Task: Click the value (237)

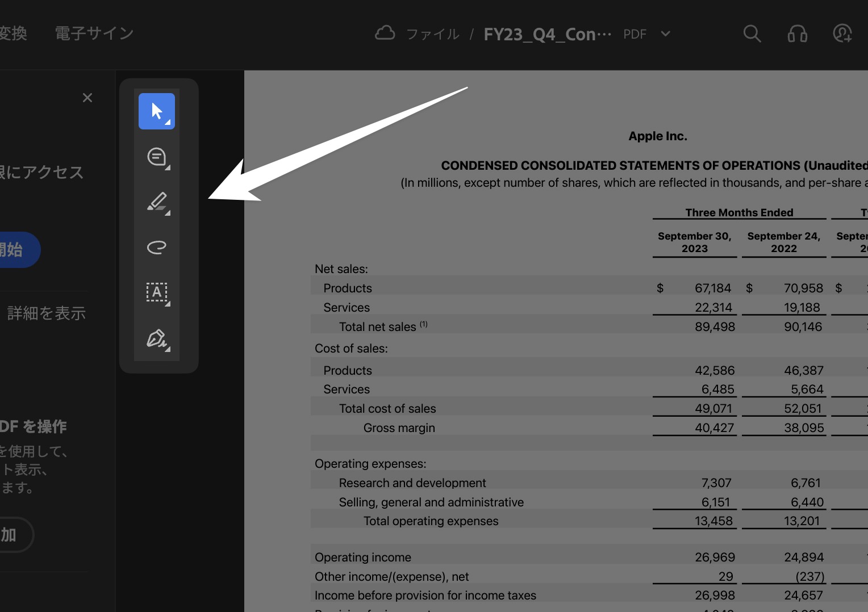Action: coord(810,577)
